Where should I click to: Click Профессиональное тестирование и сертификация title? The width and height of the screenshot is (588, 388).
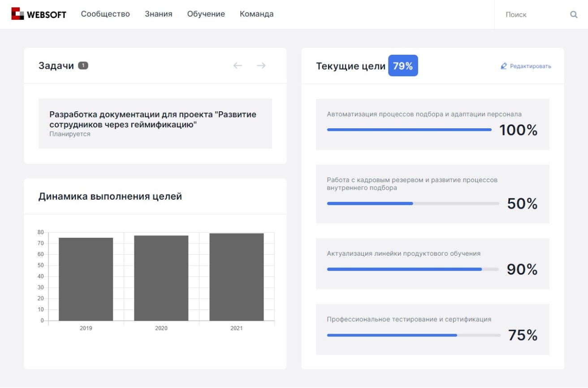(x=409, y=319)
